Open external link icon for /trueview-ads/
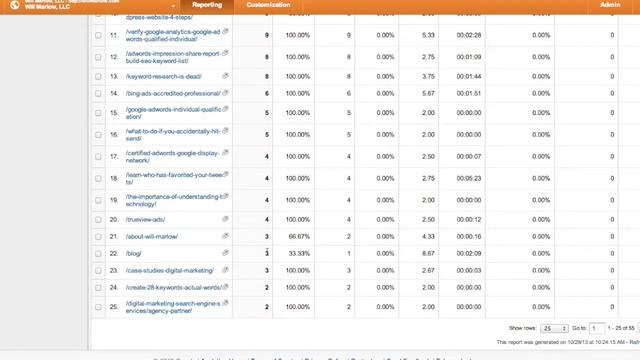 tap(225, 219)
